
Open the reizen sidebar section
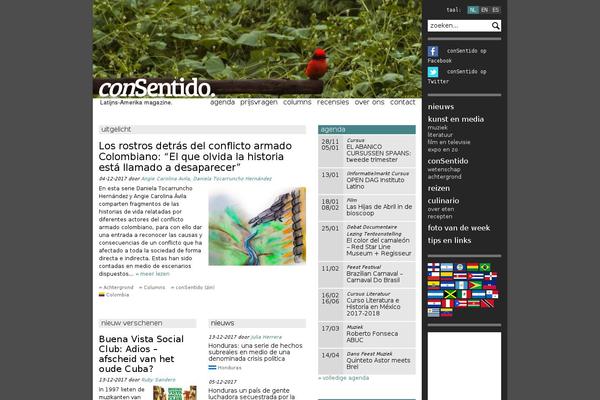point(439,188)
